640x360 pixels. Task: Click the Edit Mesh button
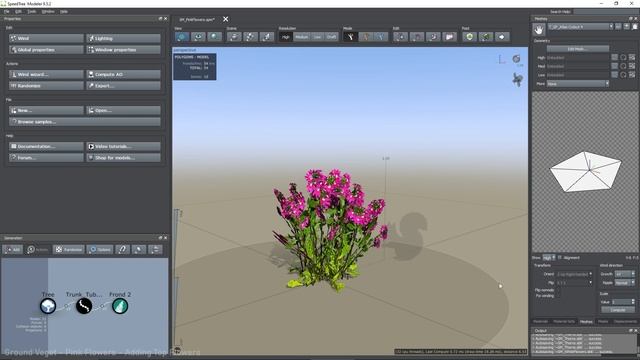coord(577,49)
